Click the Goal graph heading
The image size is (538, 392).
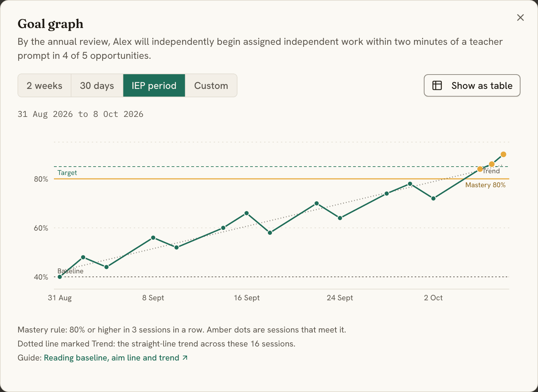[50, 24]
